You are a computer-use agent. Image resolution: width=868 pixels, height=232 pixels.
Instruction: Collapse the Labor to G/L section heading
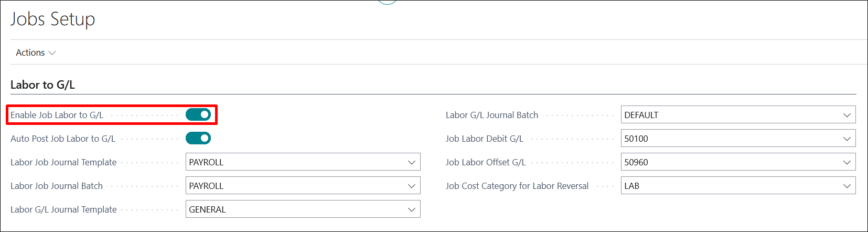[42, 85]
